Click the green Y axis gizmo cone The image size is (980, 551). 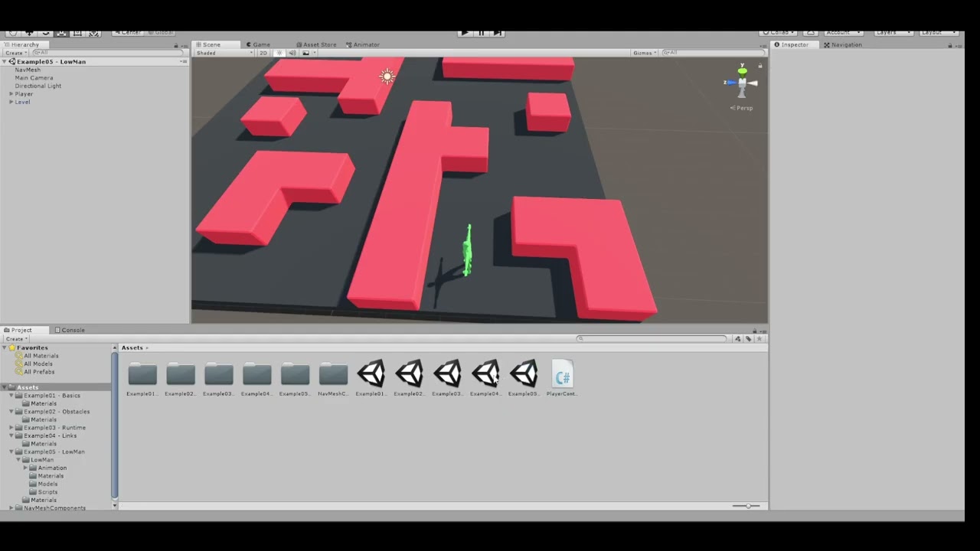[742, 71]
